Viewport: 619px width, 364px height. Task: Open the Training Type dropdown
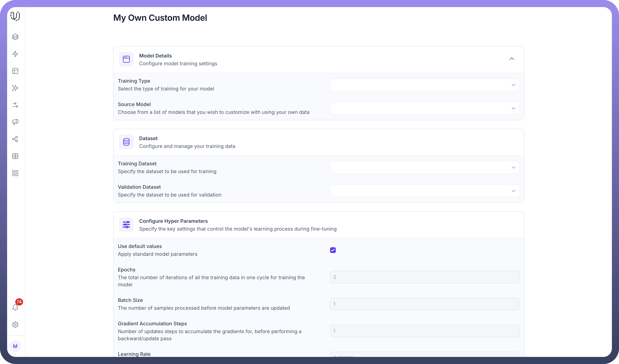[x=424, y=85]
